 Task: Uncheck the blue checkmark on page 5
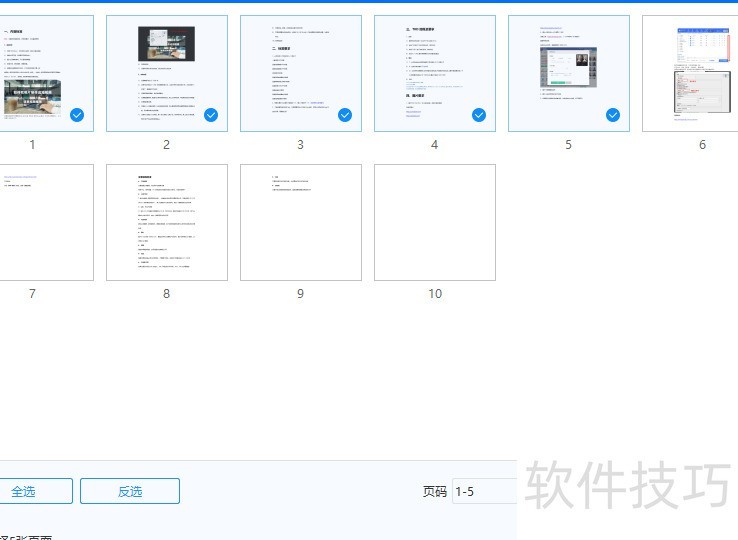[x=613, y=115]
